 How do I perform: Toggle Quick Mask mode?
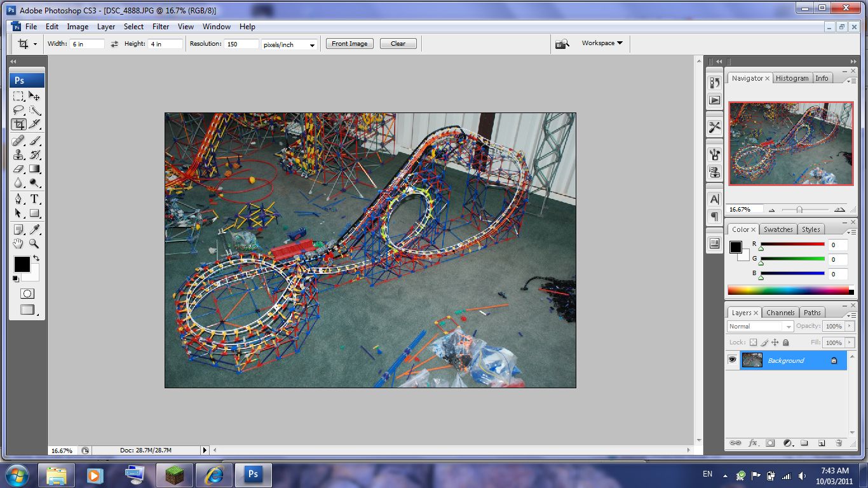[27, 294]
